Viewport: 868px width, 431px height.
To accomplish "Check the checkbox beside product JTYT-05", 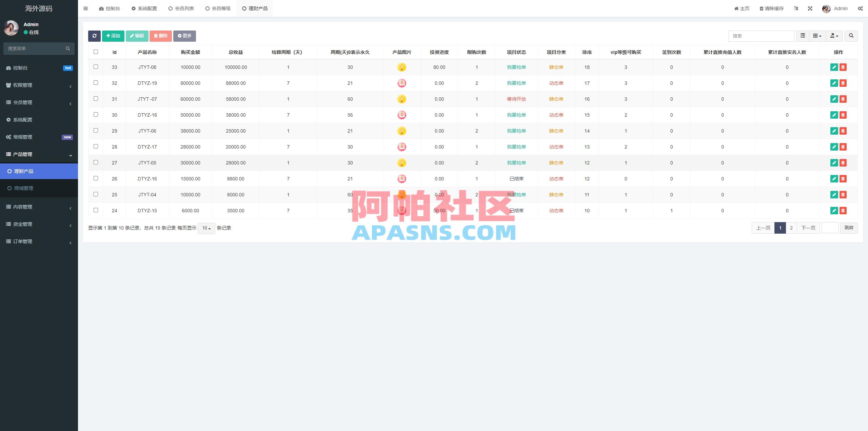I will (96, 163).
